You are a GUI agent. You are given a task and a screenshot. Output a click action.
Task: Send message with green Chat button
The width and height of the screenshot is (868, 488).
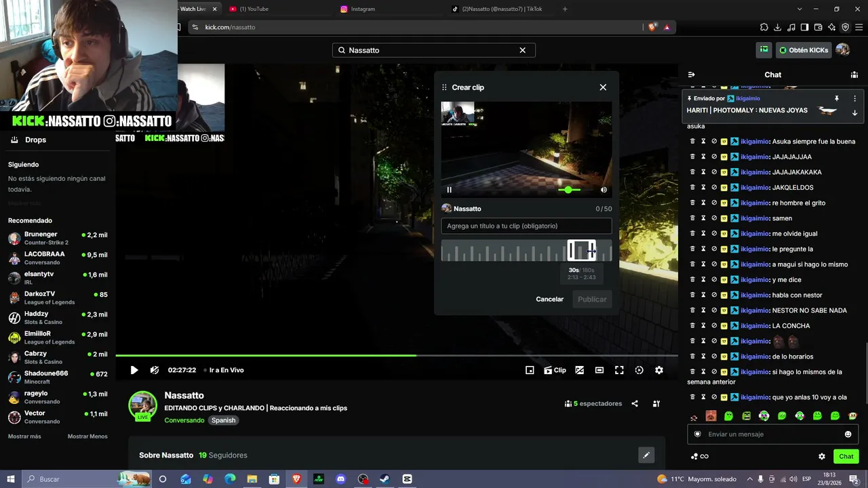pyautogui.click(x=846, y=456)
